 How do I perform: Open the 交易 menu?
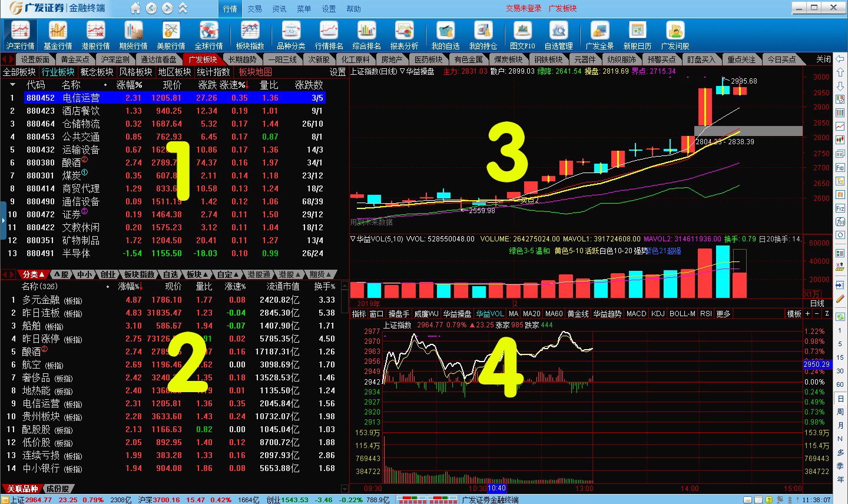pos(254,9)
